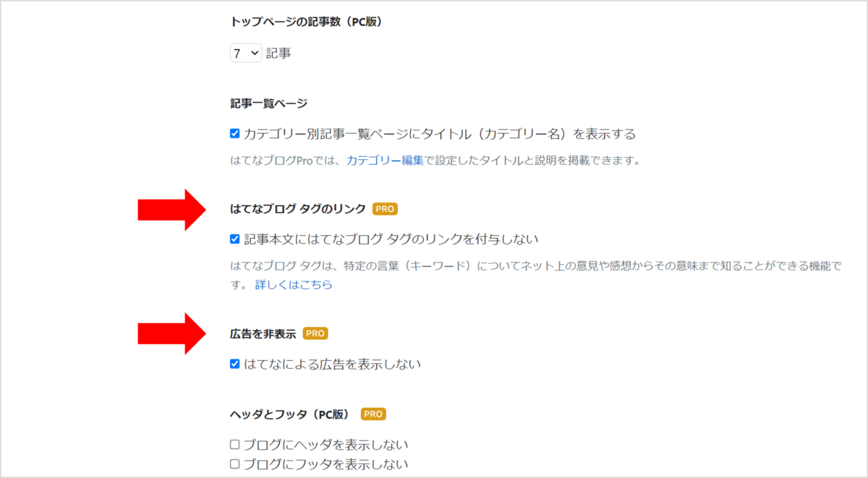
Task: Click the はてなによる広告を表示しない label text
Action: (x=332, y=364)
